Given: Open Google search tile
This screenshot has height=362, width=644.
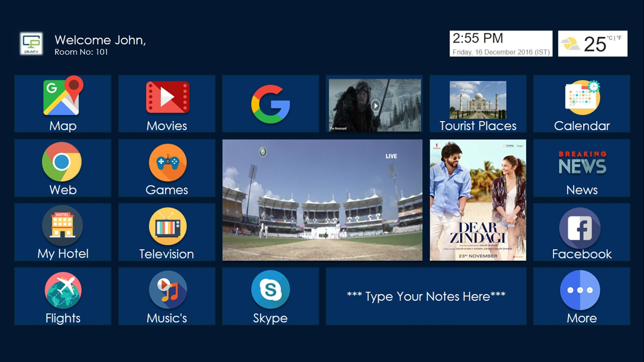Looking at the screenshot, I should pyautogui.click(x=271, y=104).
